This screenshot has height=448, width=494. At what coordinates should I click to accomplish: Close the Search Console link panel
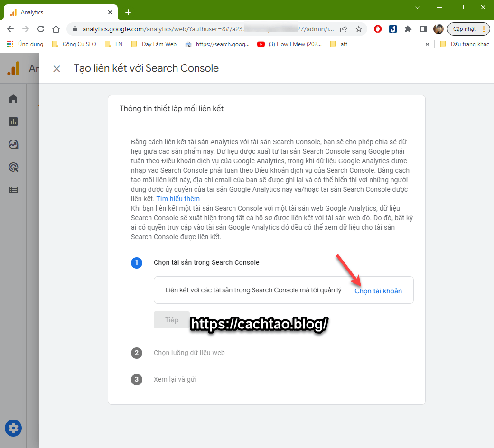click(57, 69)
